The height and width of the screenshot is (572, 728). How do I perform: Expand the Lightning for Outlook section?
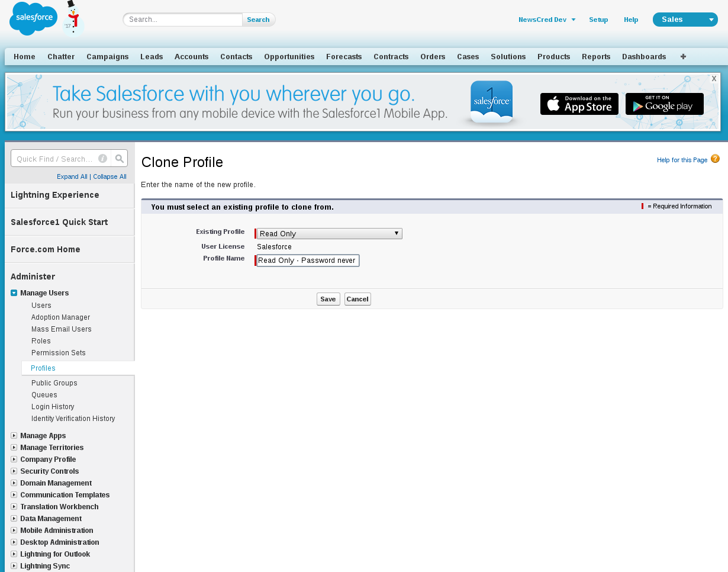pos(14,554)
